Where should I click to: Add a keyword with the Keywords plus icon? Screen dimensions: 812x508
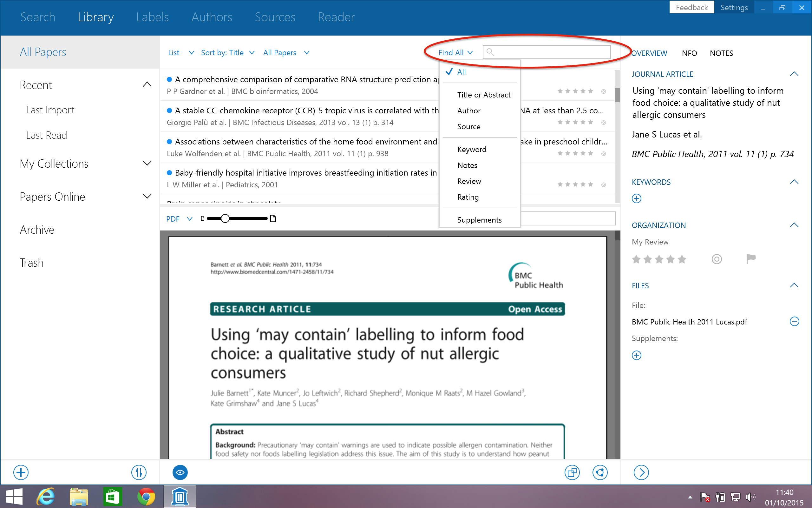(637, 198)
